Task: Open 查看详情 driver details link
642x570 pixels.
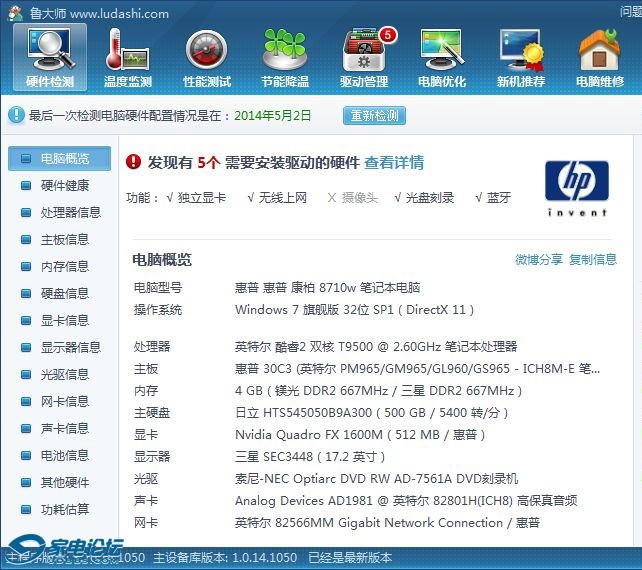Action: click(393, 162)
